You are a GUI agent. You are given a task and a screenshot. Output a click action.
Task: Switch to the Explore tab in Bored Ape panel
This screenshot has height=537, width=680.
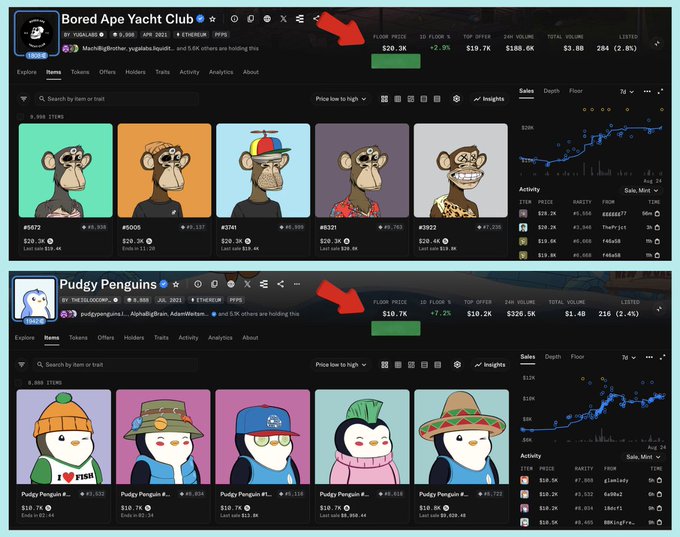27,72
